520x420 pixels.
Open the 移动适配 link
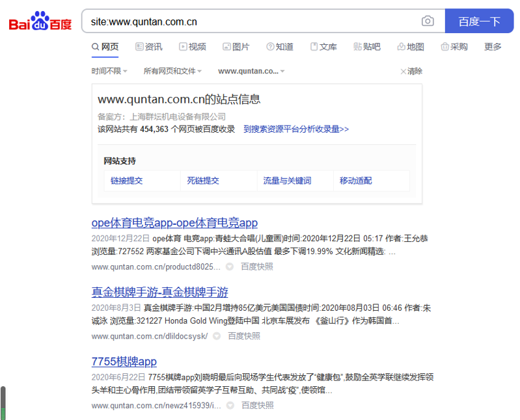(355, 181)
